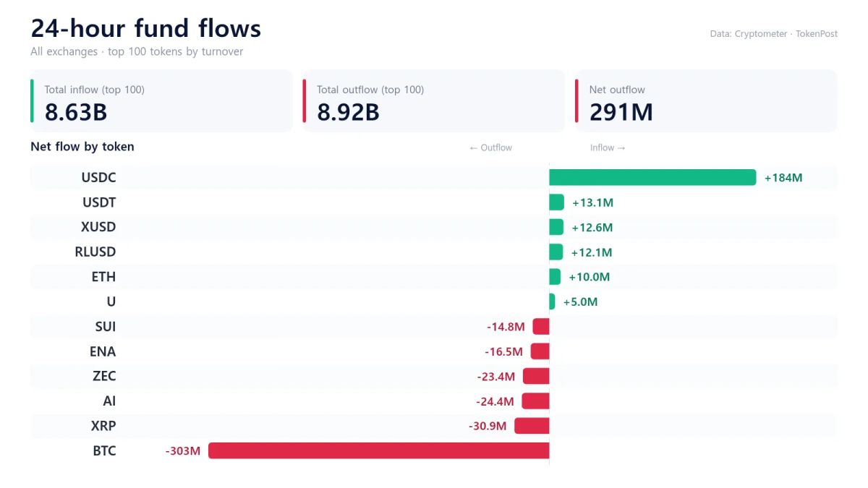
Task: Select the ZEC token label
Action: (104, 376)
